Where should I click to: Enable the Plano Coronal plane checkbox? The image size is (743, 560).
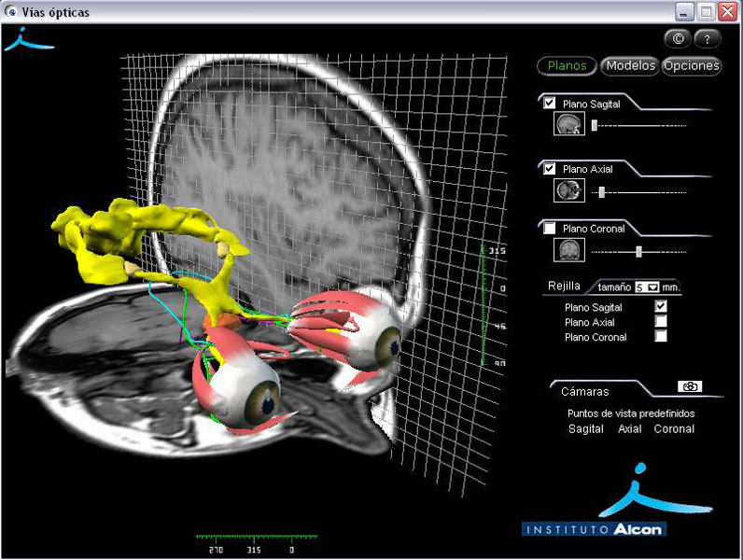tap(549, 229)
